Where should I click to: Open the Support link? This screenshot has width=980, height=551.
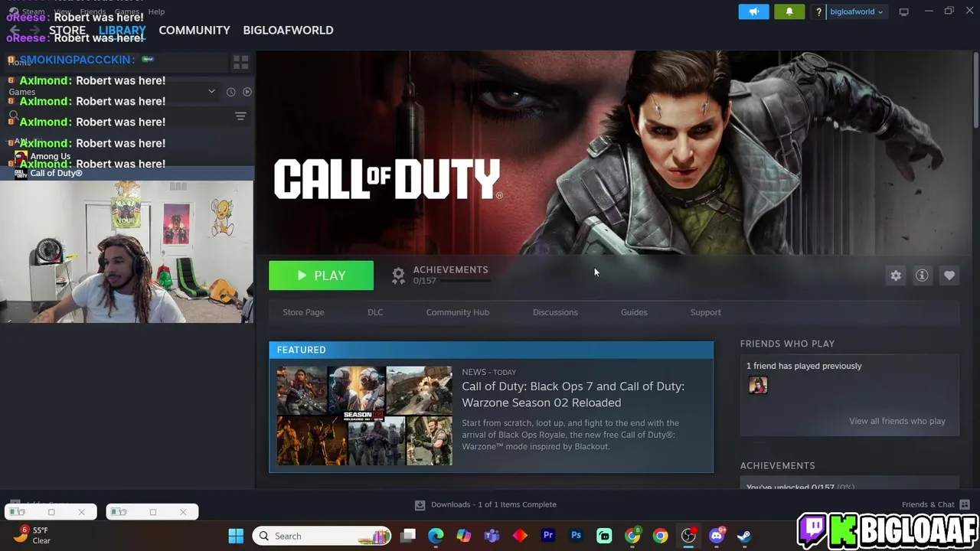[x=706, y=312]
